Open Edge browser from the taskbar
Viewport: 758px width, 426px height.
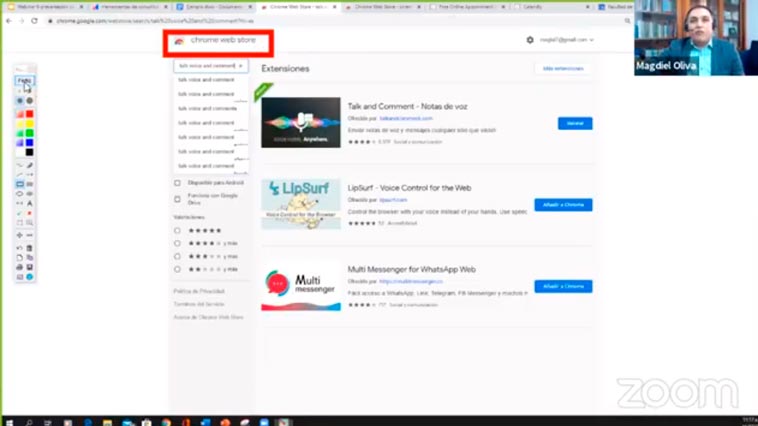[x=87, y=422]
